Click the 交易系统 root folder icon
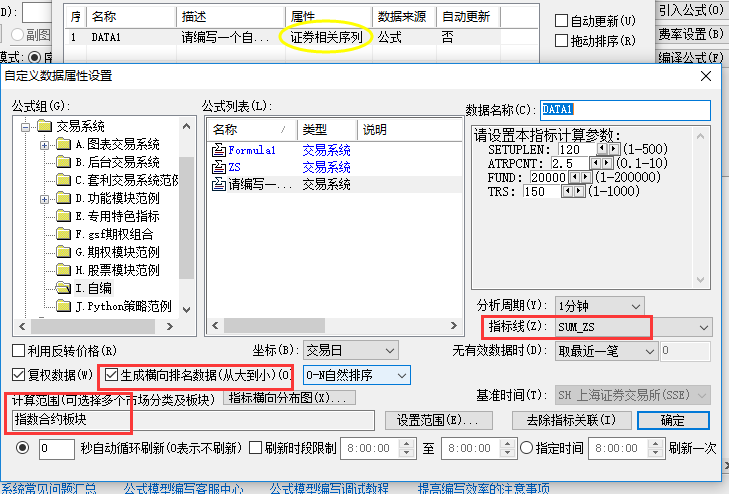The height and width of the screenshot is (494, 729). (x=44, y=126)
